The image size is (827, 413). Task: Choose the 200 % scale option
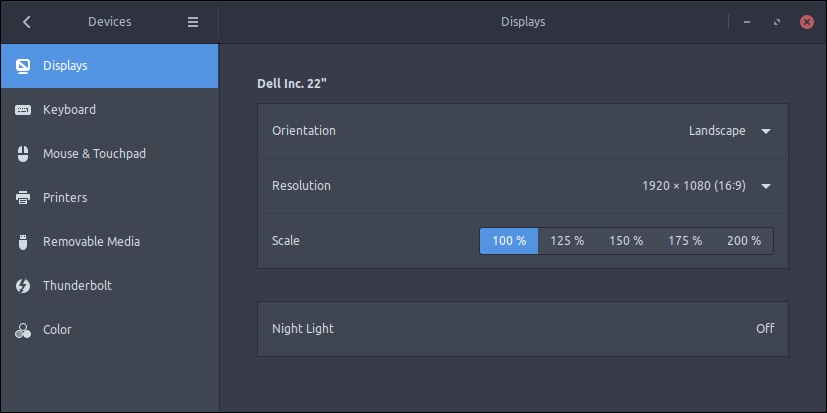(x=744, y=241)
